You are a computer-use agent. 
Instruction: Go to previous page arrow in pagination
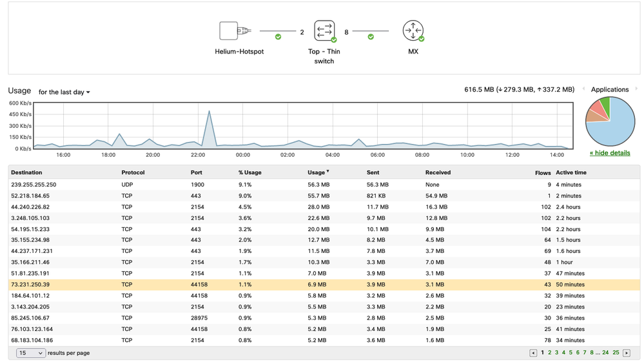(533, 353)
